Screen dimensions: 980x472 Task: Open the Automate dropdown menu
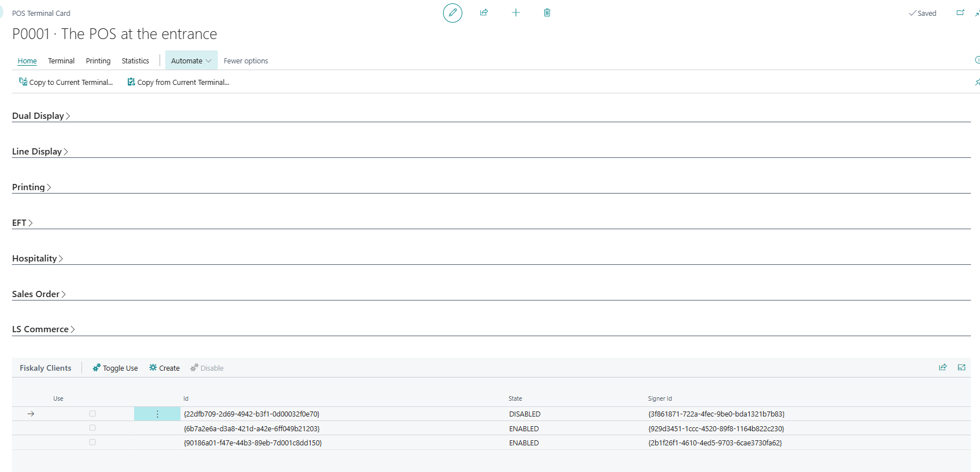click(x=191, y=61)
